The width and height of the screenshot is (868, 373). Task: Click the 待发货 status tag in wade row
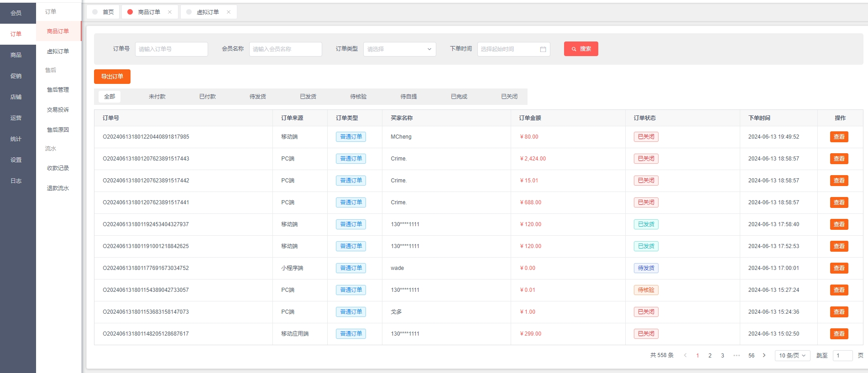[646, 268]
